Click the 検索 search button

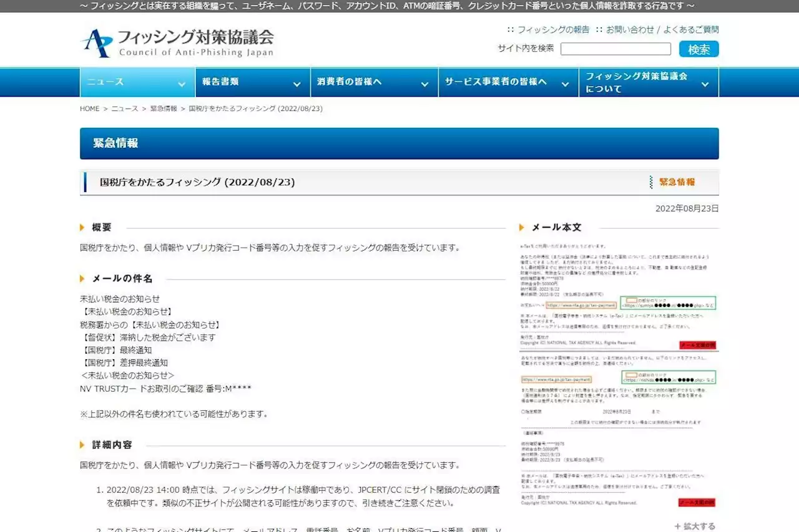[699, 49]
